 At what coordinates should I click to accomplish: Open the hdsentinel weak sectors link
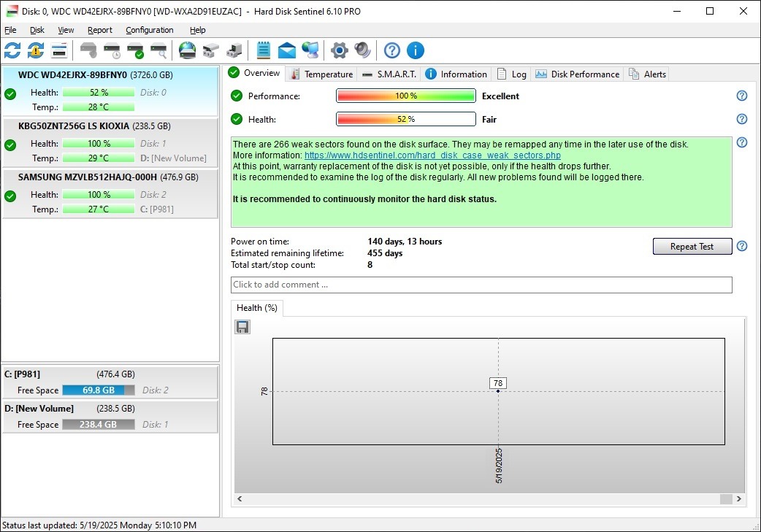coord(432,155)
